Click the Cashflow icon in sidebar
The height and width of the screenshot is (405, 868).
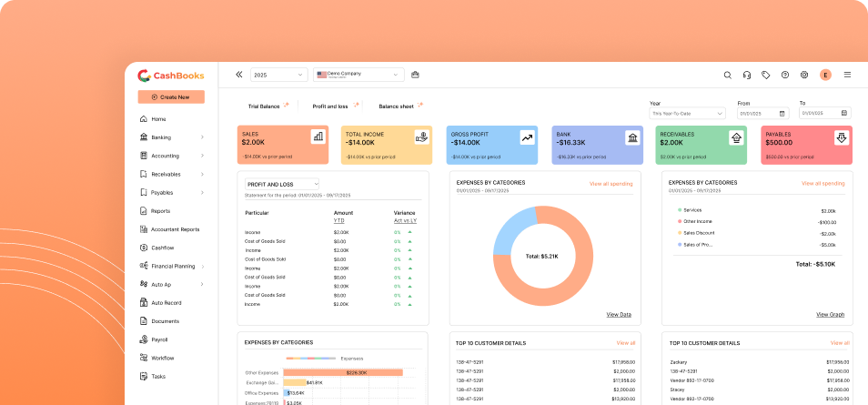point(144,248)
